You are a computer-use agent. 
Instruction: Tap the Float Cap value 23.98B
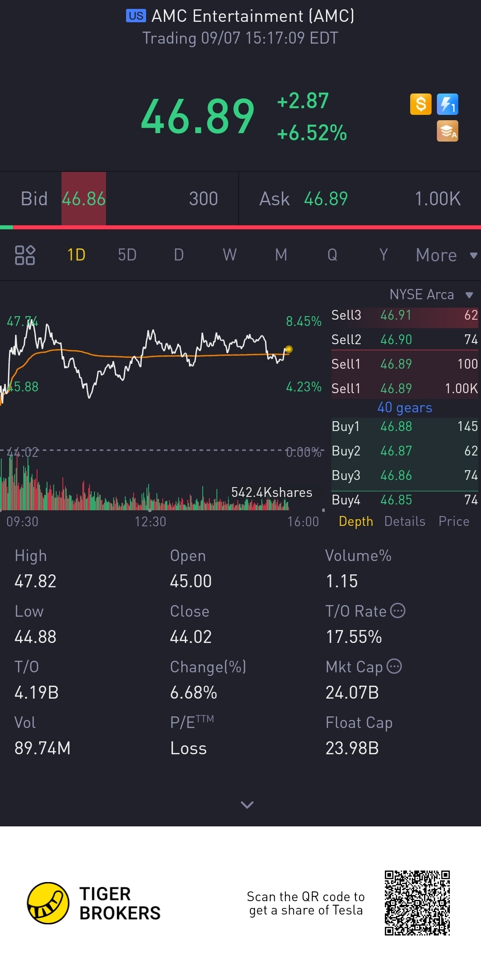click(352, 748)
